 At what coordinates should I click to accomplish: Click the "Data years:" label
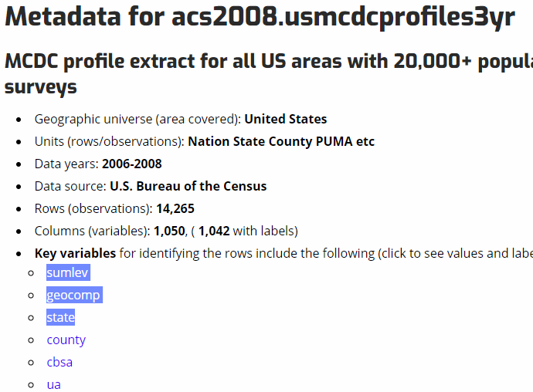coord(66,164)
